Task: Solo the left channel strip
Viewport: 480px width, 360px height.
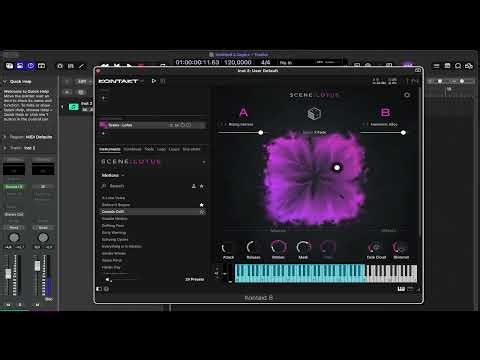Action: tap(20, 305)
